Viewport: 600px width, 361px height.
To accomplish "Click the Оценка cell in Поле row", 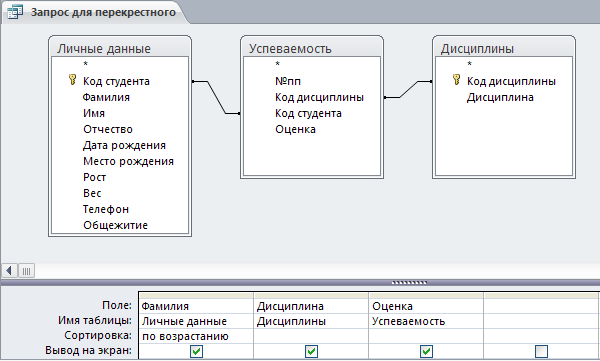I will (426, 306).
